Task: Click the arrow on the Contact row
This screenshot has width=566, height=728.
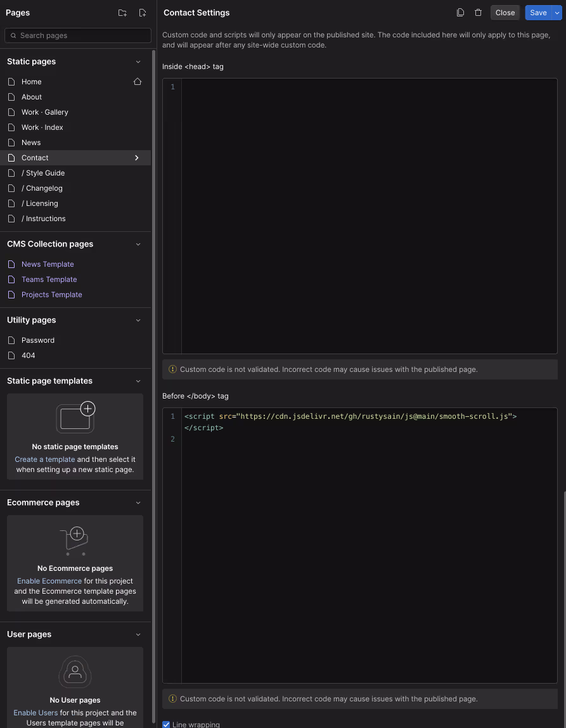Action: click(136, 158)
